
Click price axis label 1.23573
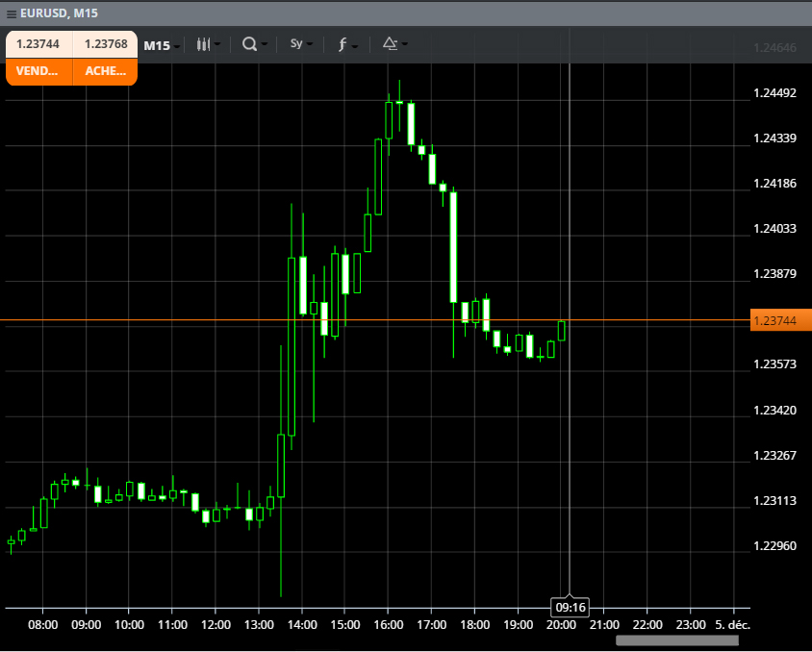pos(774,364)
